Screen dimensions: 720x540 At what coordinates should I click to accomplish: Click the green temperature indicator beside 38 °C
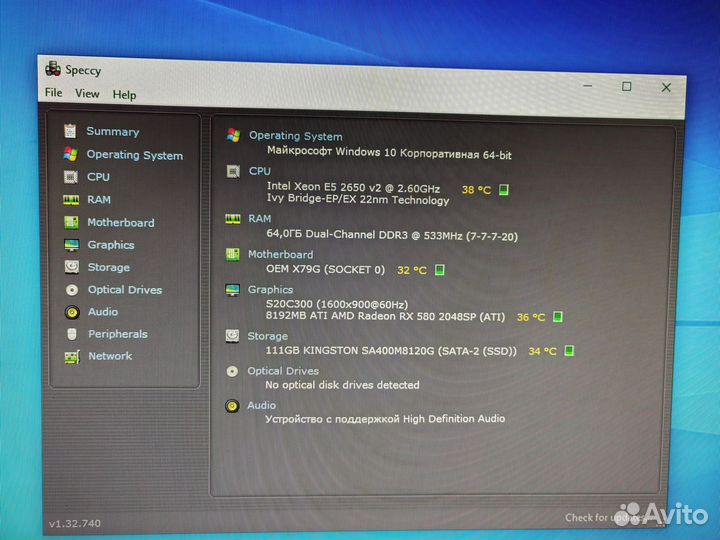504,190
